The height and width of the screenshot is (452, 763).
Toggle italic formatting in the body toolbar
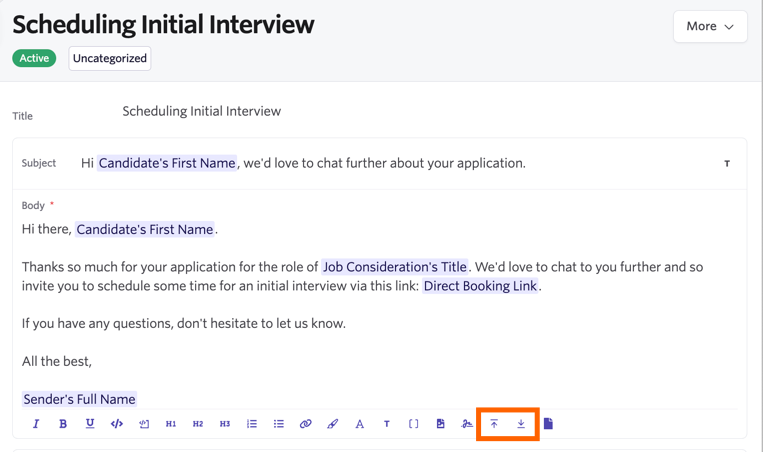point(36,424)
